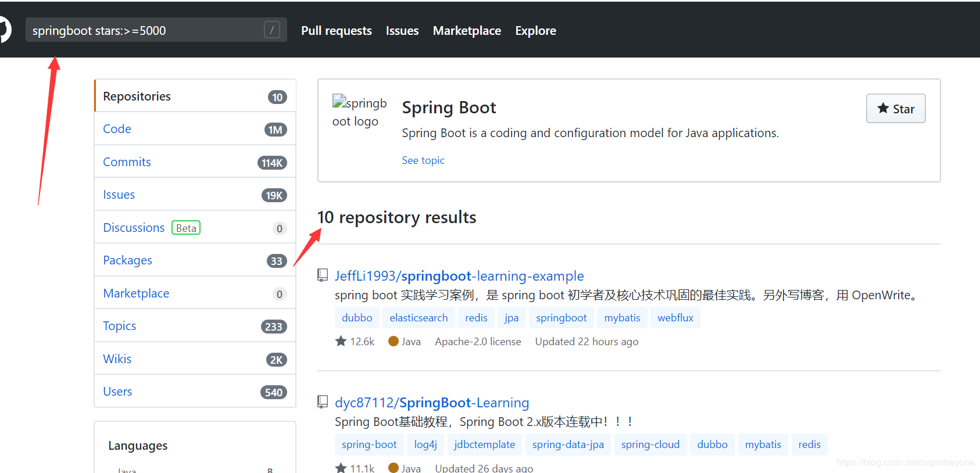Screen dimensions: 980x473
Task: Click the Java language label under JeffLi1993 repo
Action: point(411,342)
